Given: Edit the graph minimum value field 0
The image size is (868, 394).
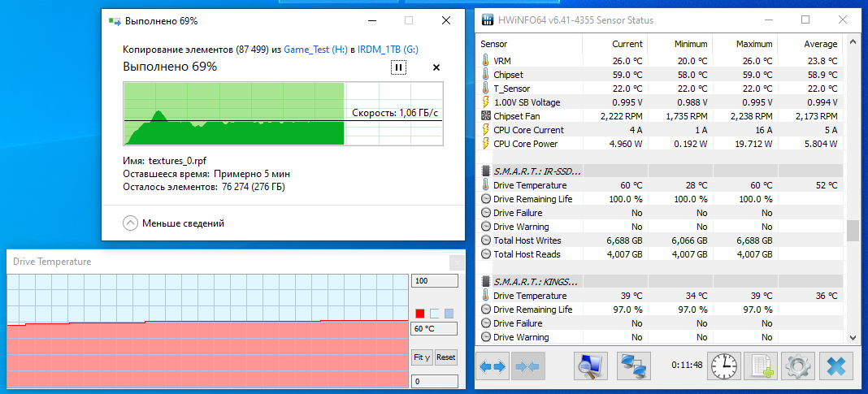Looking at the screenshot, I should (x=435, y=381).
